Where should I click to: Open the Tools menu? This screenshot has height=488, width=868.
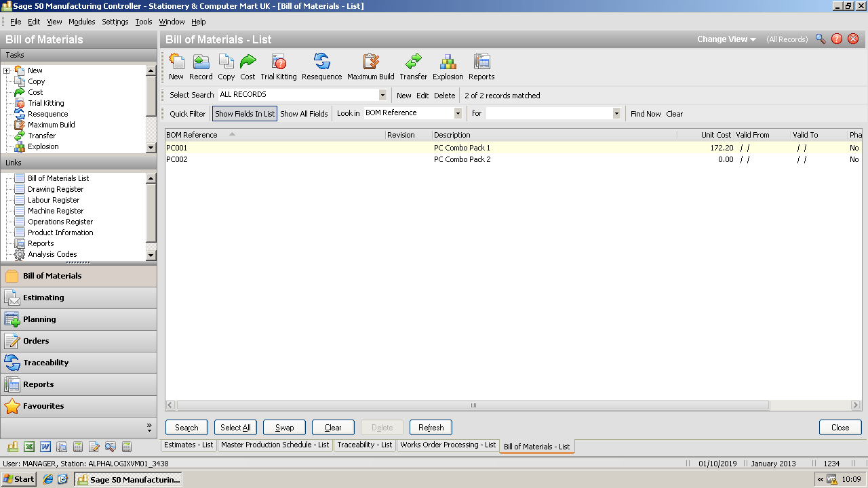point(144,22)
